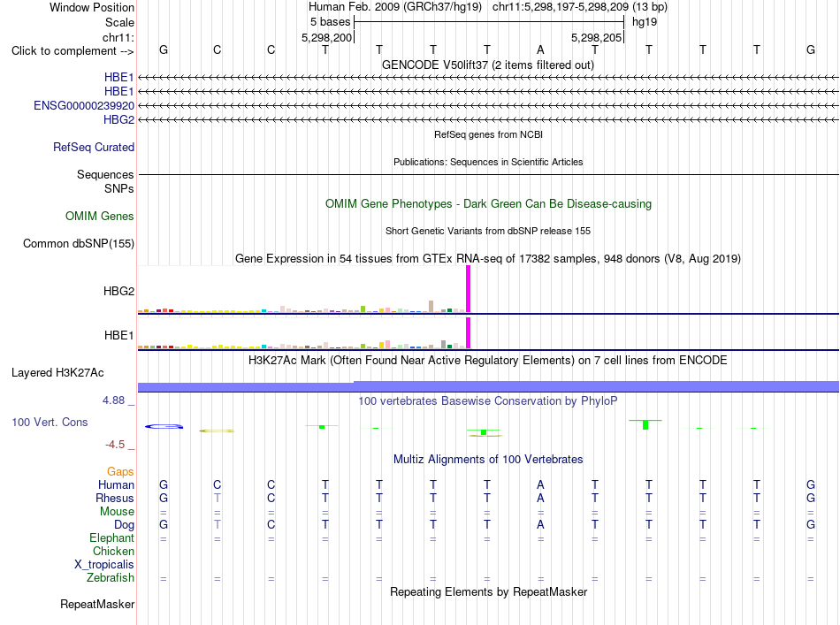
Task: Click the Human alignment row label
Action: tap(116, 484)
